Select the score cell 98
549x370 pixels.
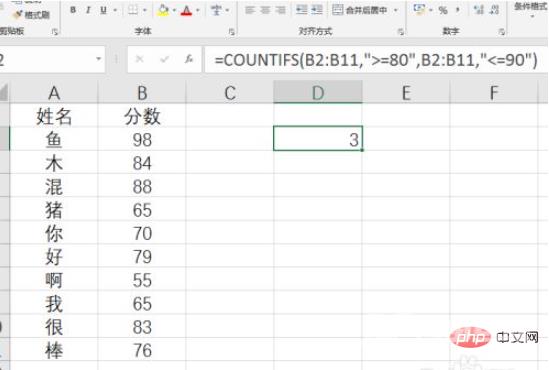[142, 139]
